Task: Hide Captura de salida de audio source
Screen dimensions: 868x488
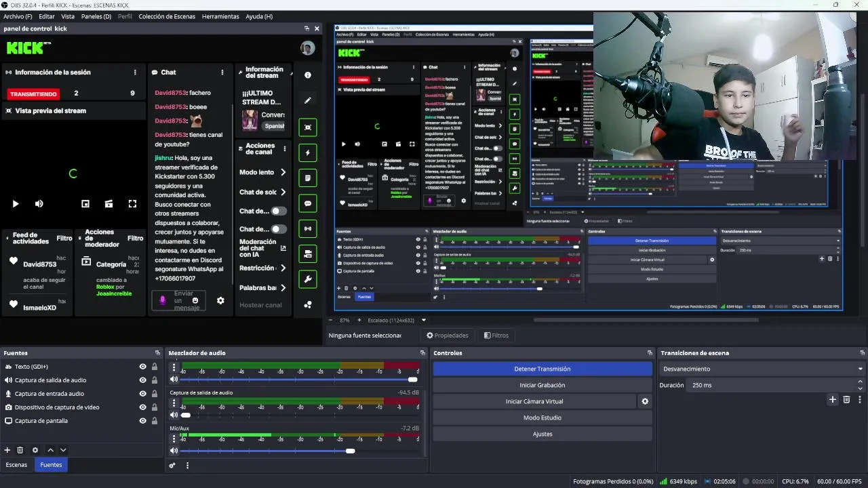Action: 142,380
